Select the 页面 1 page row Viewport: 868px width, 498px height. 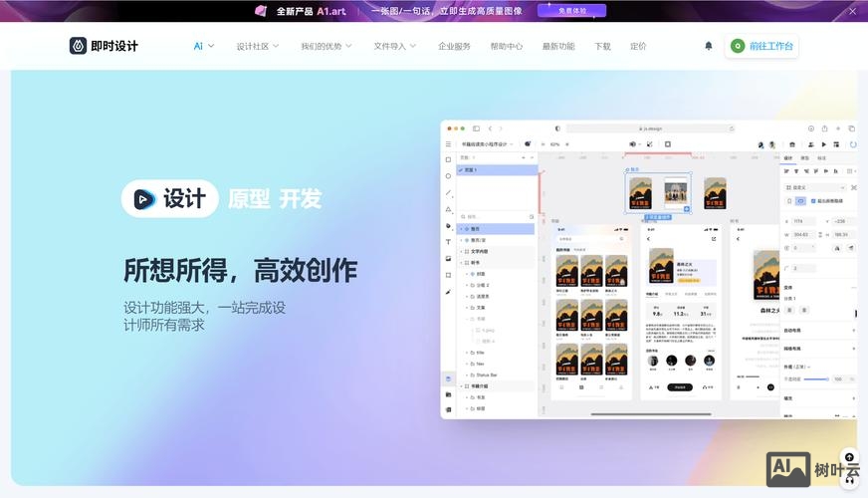coord(497,170)
